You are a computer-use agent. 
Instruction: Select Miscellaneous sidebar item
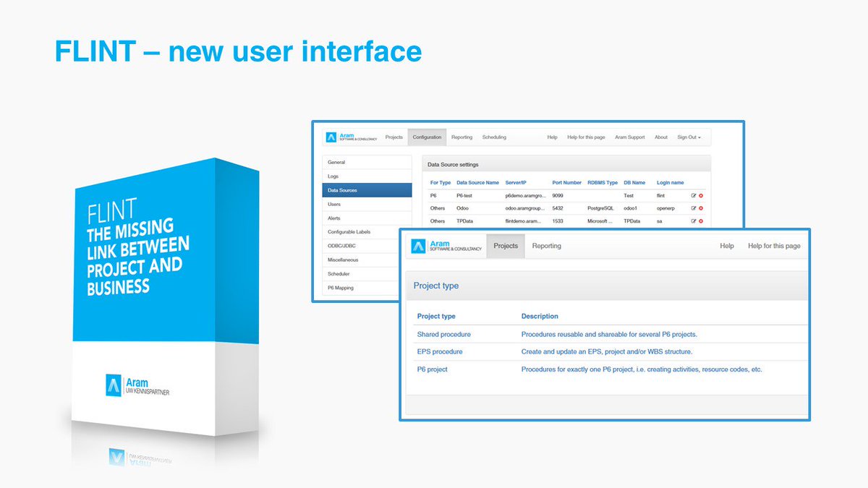(362, 260)
